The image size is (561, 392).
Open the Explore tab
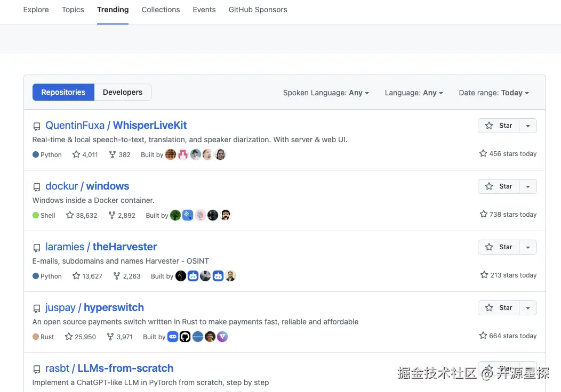[x=36, y=10]
